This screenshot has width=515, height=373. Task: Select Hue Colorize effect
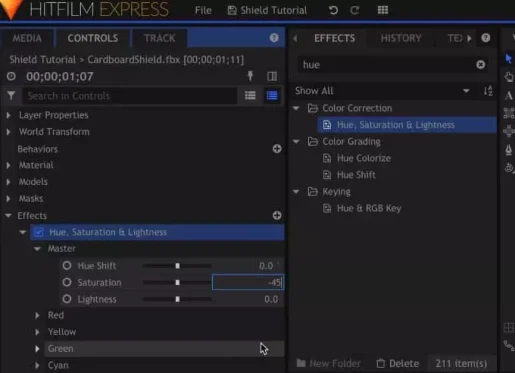pyautogui.click(x=364, y=158)
